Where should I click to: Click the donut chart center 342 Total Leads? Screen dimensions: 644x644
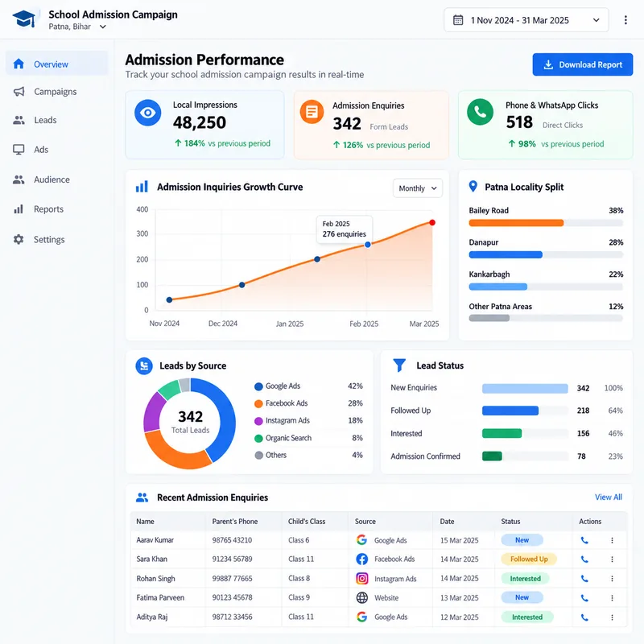tap(190, 422)
